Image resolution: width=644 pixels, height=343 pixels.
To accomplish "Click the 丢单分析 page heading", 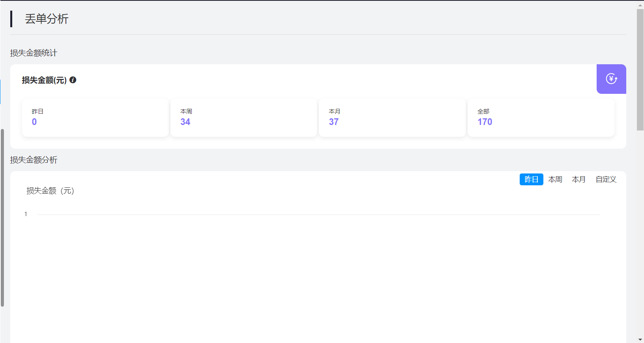I will pyautogui.click(x=47, y=19).
